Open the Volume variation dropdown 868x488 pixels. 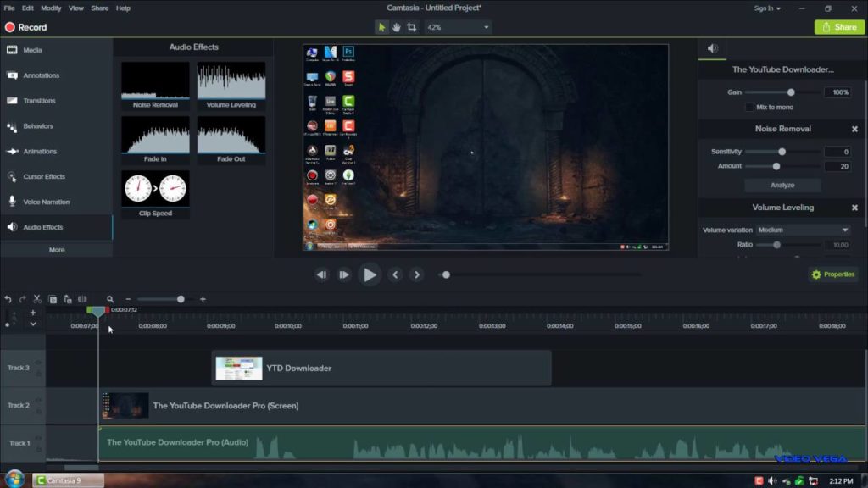[x=804, y=230]
